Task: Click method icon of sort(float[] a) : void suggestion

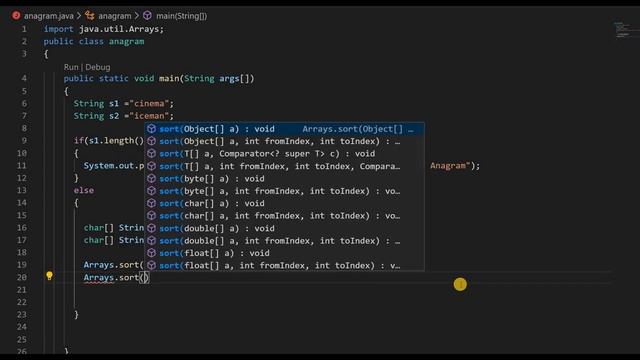Action: [151, 253]
